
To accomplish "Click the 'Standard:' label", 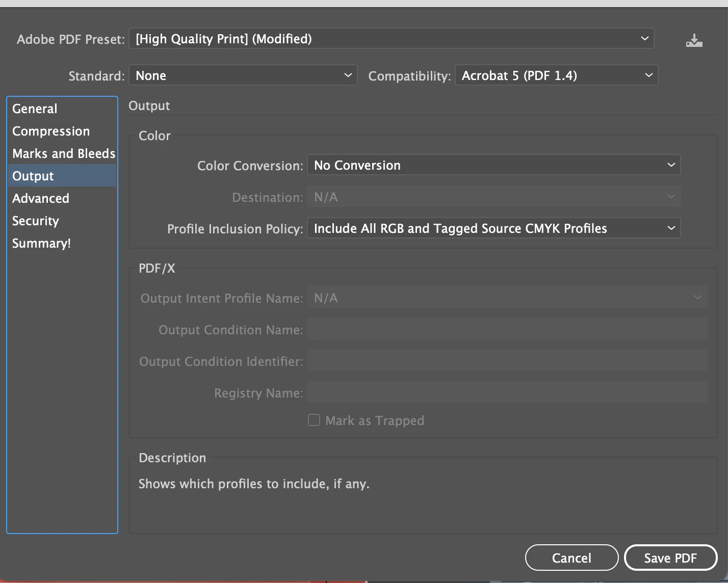I will [96, 76].
